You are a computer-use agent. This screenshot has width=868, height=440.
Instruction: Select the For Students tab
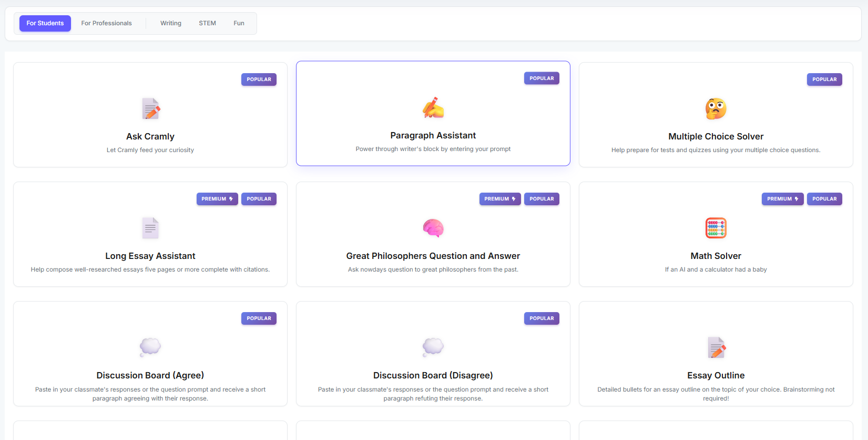tap(45, 23)
